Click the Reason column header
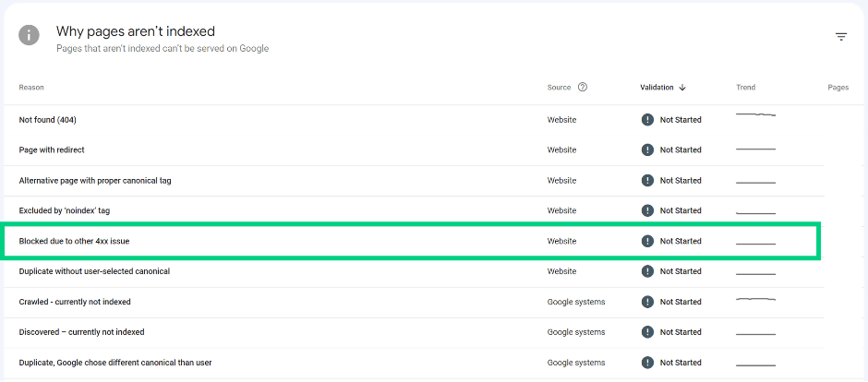The image size is (868, 382). pyautogui.click(x=31, y=88)
